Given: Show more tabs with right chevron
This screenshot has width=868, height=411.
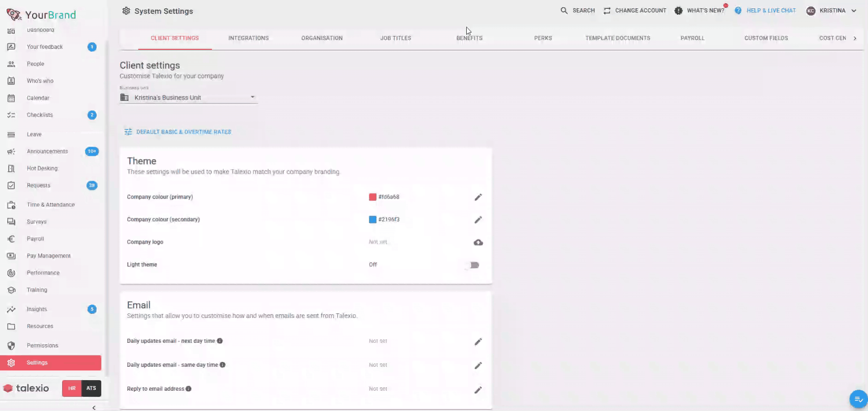Looking at the screenshot, I should point(855,38).
